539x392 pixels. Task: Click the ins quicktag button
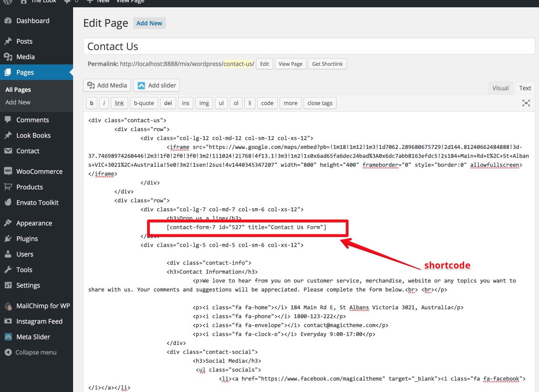[x=185, y=103]
